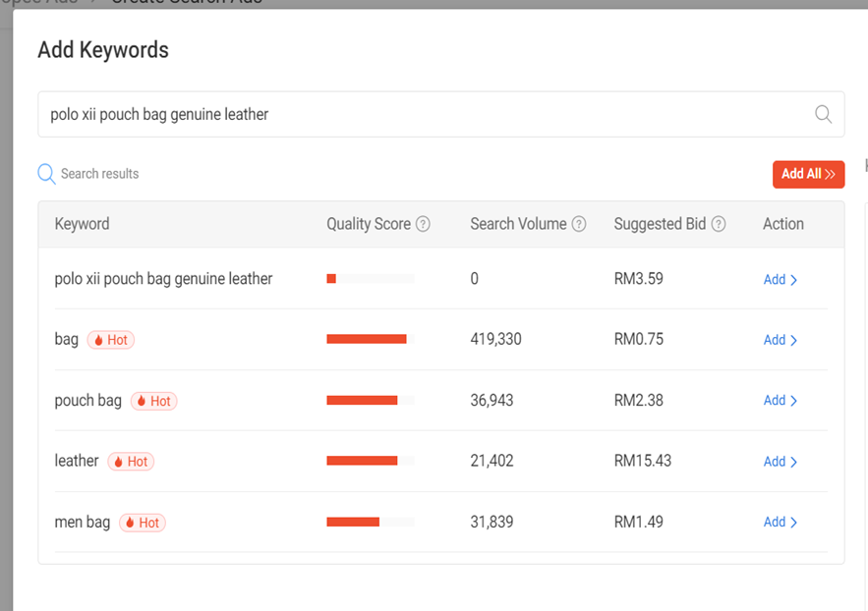Add the 'bag' keyword
The image size is (868, 611).
780,340
